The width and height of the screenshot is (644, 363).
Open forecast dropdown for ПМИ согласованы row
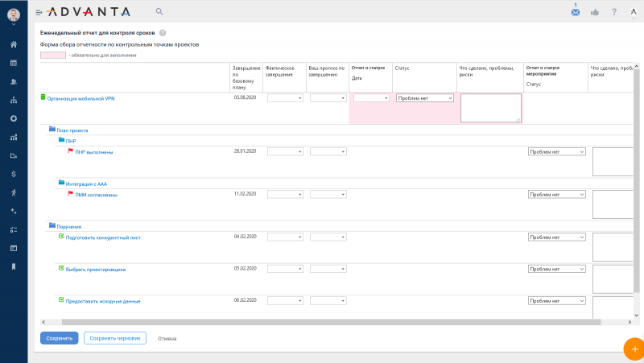[328, 195]
